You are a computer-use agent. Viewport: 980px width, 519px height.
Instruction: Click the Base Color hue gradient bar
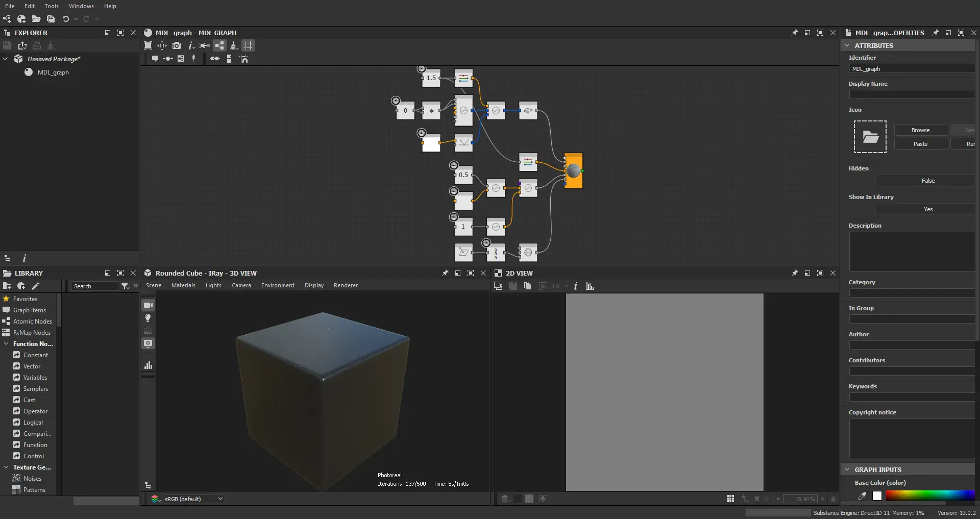[x=930, y=496]
